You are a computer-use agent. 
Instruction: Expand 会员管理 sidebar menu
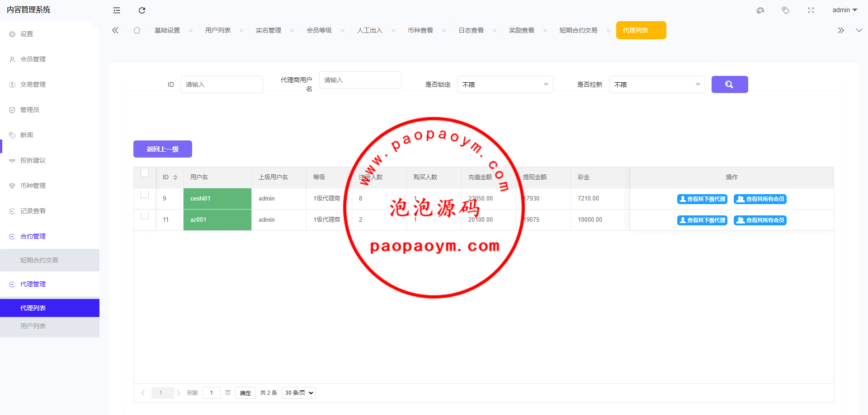coord(50,59)
